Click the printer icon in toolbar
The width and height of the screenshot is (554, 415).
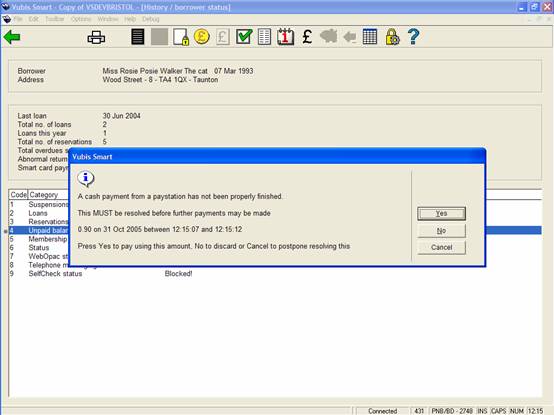click(96, 37)
